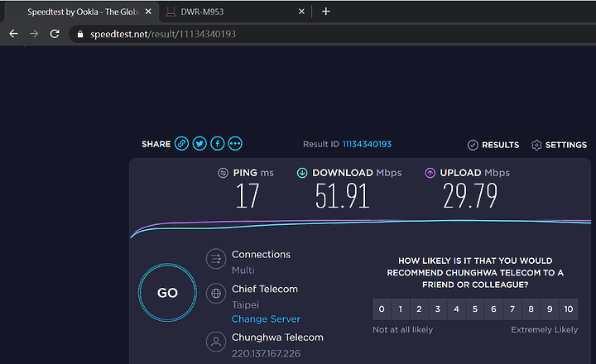The image size is (596, 364).
Task: Share the result on Facebook
Action: [218, 144]
